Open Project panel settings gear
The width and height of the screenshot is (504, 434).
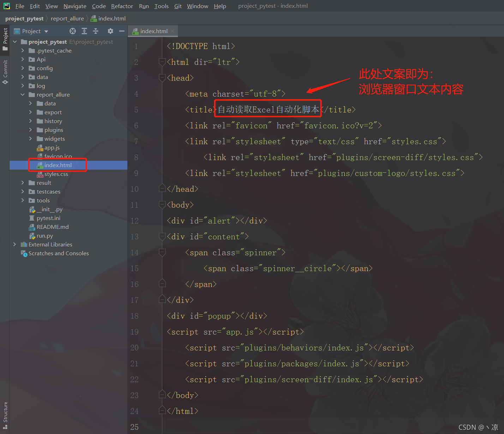click(110, 31)
